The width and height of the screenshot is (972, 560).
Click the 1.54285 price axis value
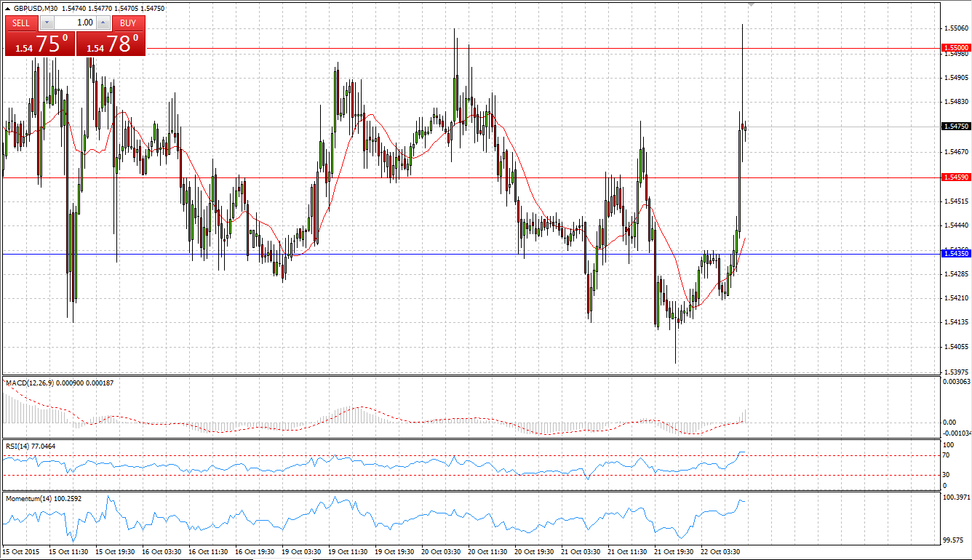(956, 274)
